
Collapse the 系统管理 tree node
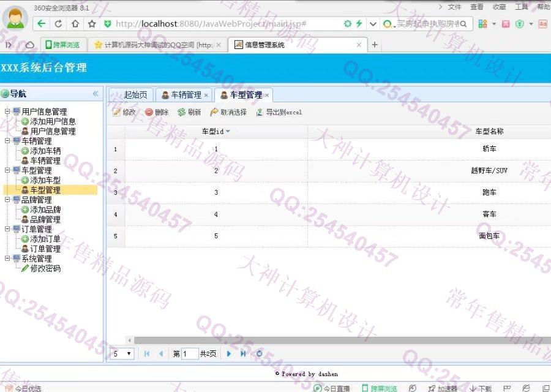pos(7,258)
